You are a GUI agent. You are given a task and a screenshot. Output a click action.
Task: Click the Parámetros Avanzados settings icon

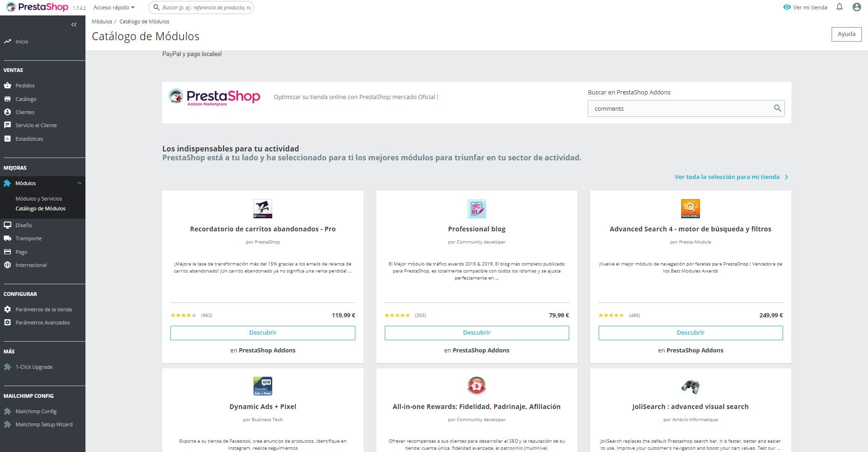pyautogui.click(x=7, y=323)
